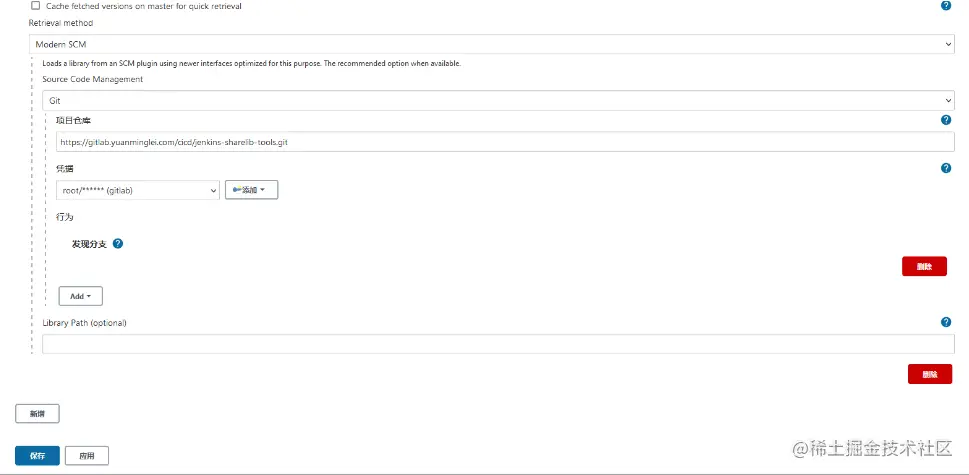Click the Modern SCM description text
The width and height of the screenshot is (969, 475).
252,63
